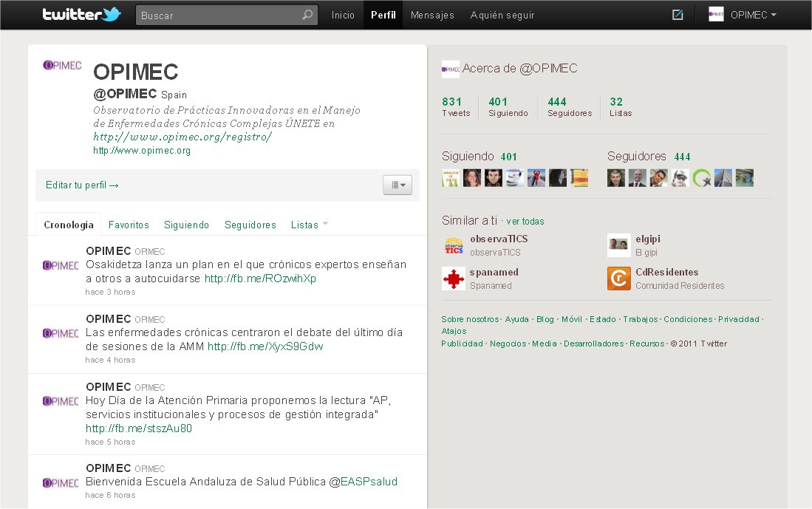This screenshot has height=509, width=812.
Task: Click third avatar in Seguidores row
Action: pyautogui.click(x=659, y=177)
